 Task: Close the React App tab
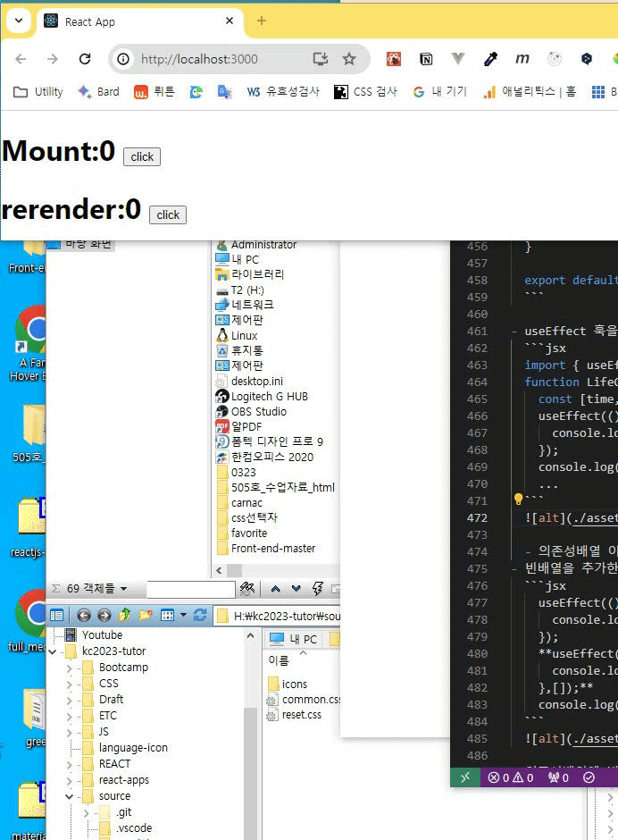[x=230, y=21]
